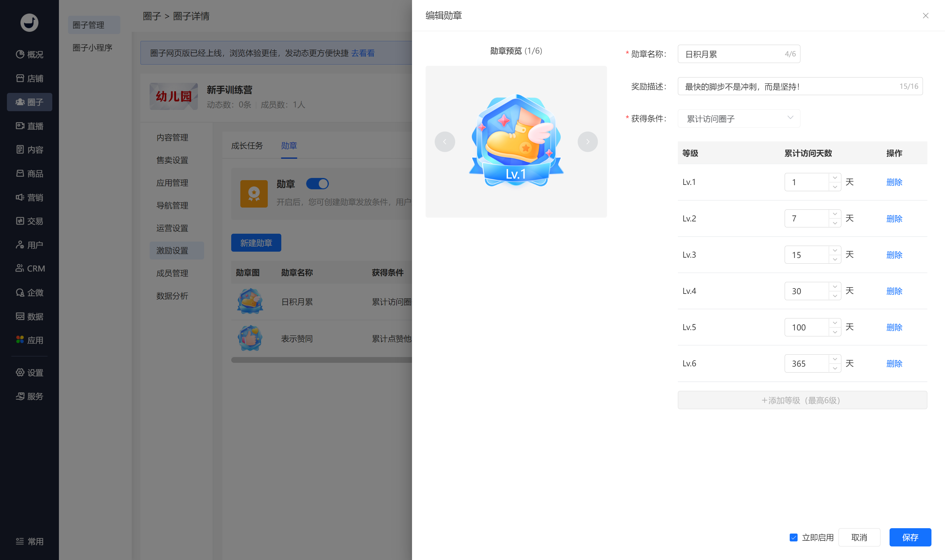Image resolution: width=945 pixels, height=560 pixels.
Task: Click the 保存 button
Action: pos(910,537)
